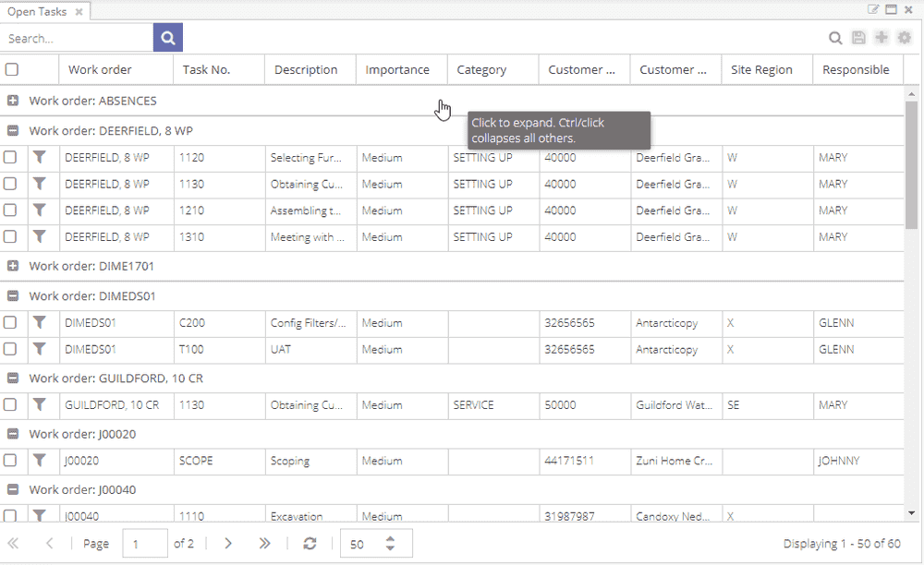Go to the previous page arrow
Viewport: 924px width, 565px height.
[50, 543]
